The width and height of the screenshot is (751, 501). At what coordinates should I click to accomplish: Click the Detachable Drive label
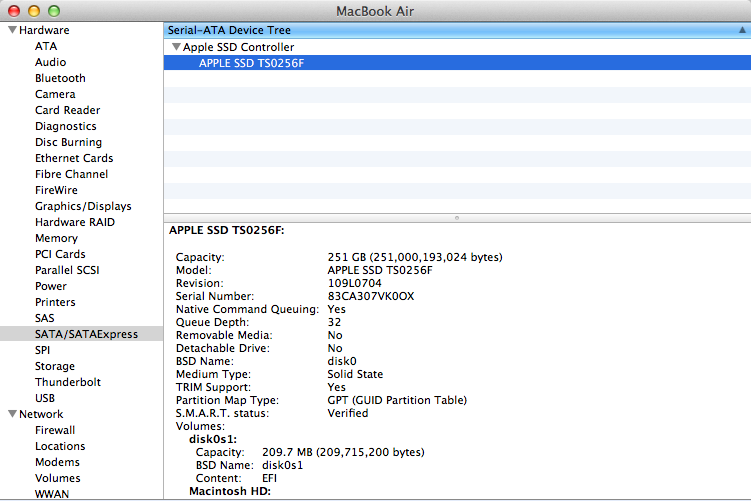point(223,348)
